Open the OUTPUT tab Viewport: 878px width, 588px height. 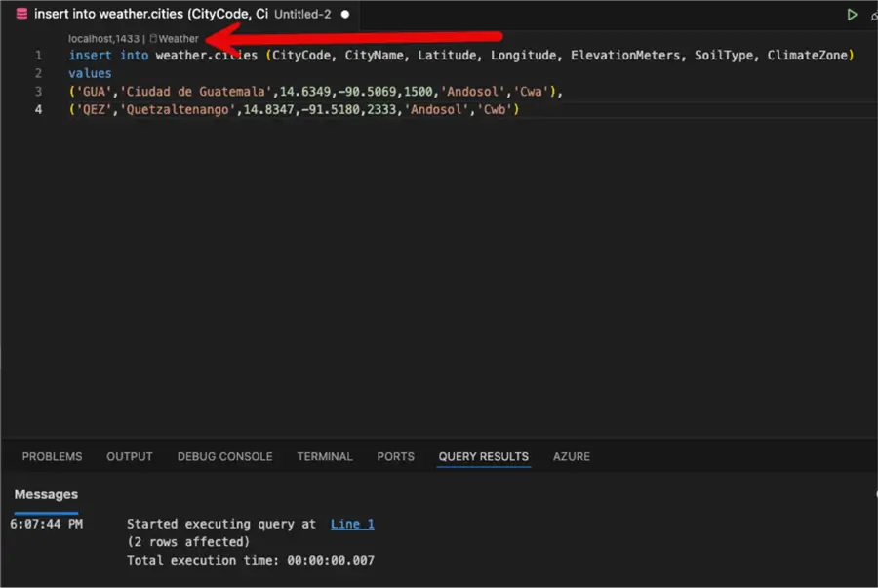click(129, 456)
